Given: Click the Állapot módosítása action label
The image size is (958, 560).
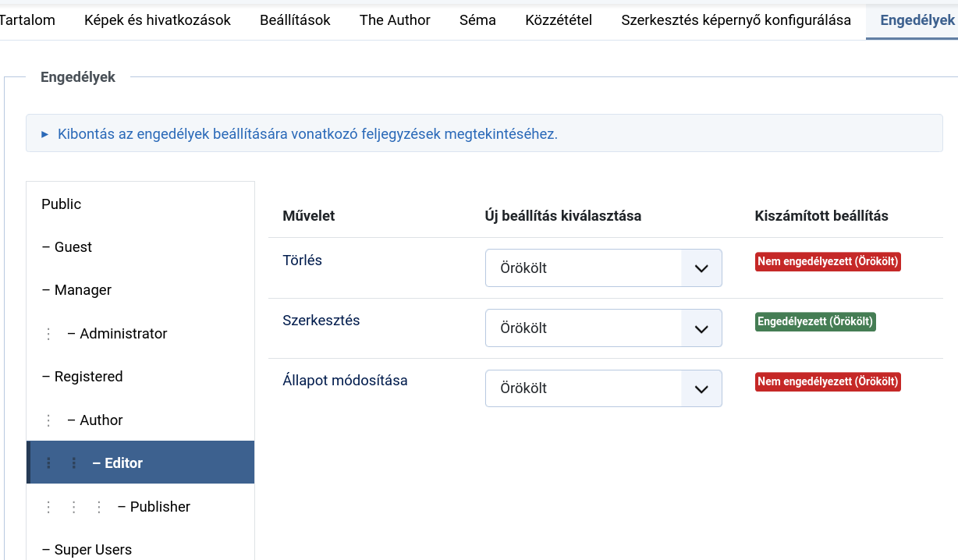Looking at the screenshot, I should pyautogui.click(x=345, y=381).
